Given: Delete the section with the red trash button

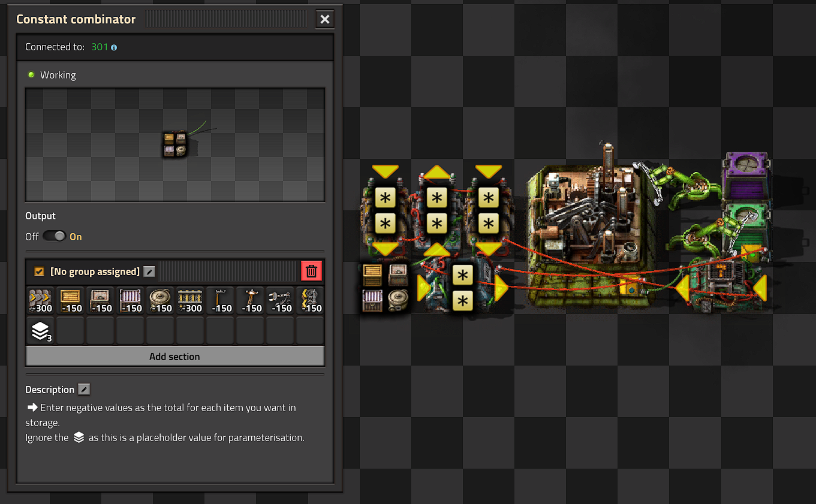Looking at the screenshot, I should tap(312, 271).
